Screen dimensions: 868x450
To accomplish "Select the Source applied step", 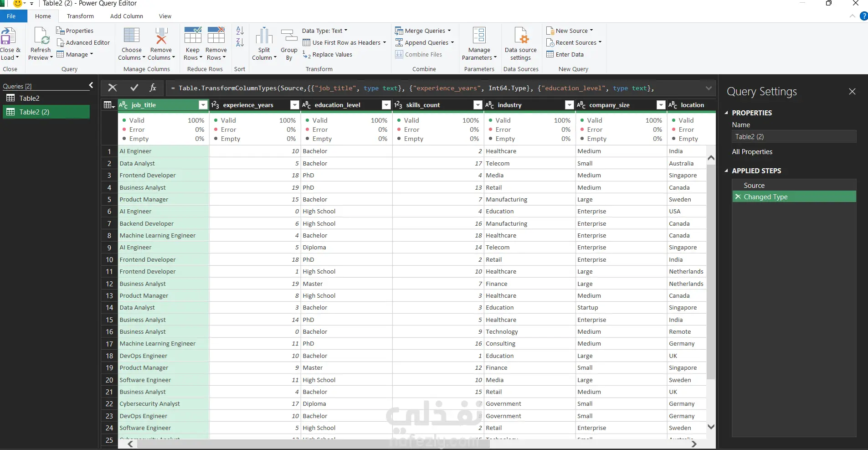I will point(794,185).
